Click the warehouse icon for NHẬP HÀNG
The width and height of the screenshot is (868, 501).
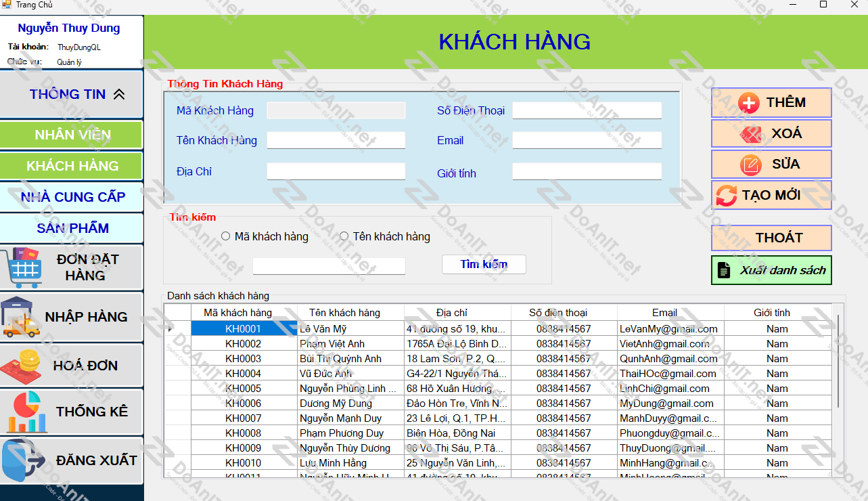(x=20, y=317)
